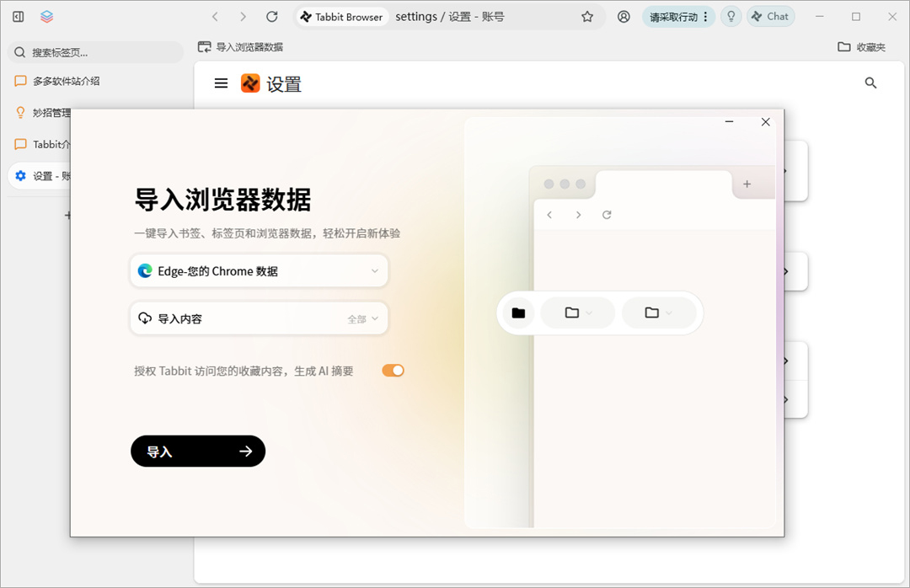Open search on the 设置 page

(870, 83)
